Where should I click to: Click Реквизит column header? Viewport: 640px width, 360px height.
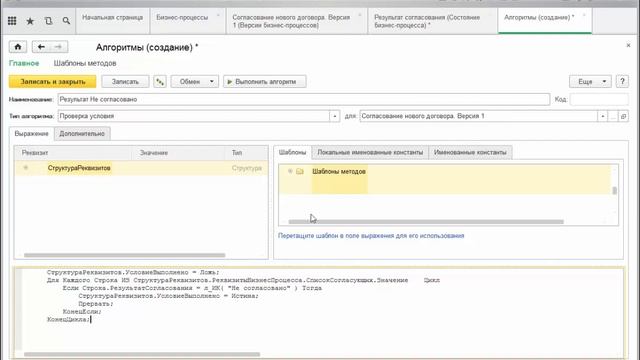[x=73, y=153]
